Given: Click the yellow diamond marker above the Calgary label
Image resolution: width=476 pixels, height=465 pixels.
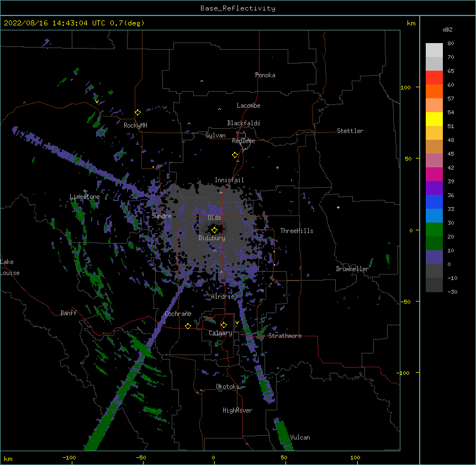Looking at the screenshot, I should 224,325.
